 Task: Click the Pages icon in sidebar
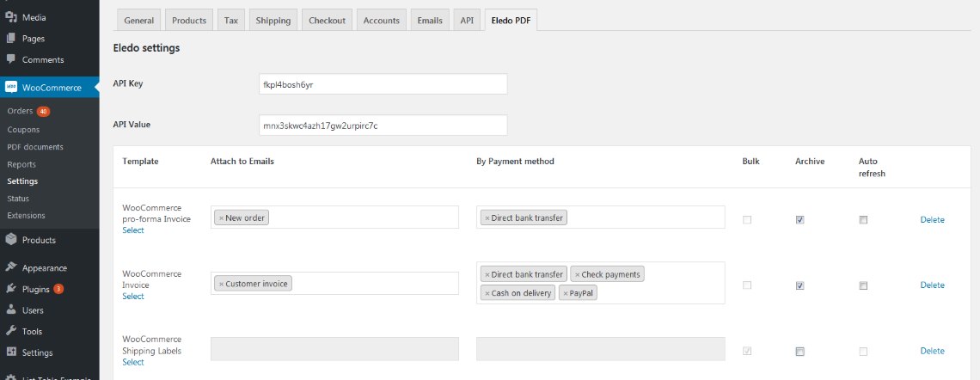pyautogui.click(x=11, y=39)
